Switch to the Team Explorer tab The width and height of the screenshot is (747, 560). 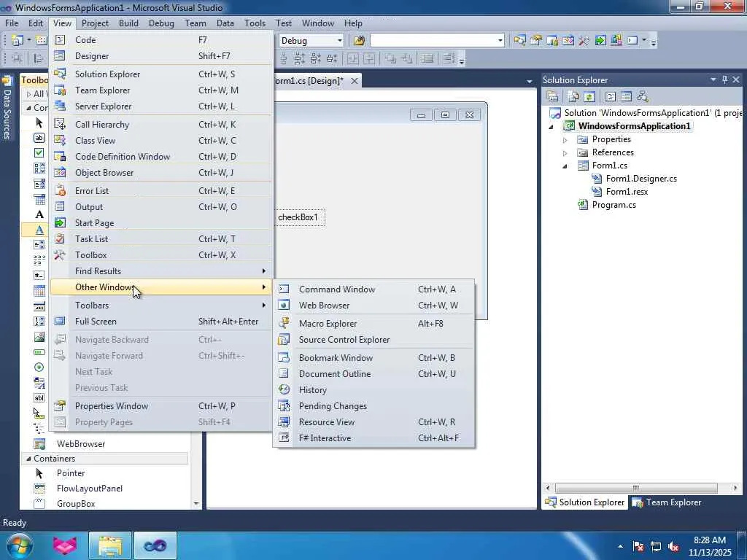[667, 502]
